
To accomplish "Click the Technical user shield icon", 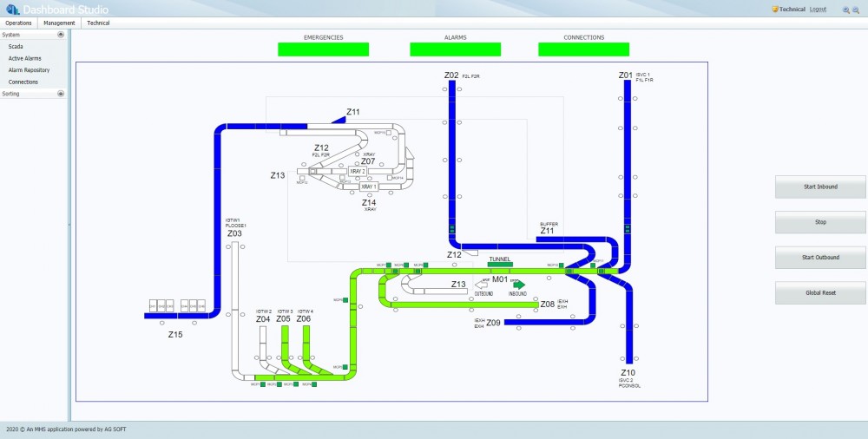I will 775,10.
